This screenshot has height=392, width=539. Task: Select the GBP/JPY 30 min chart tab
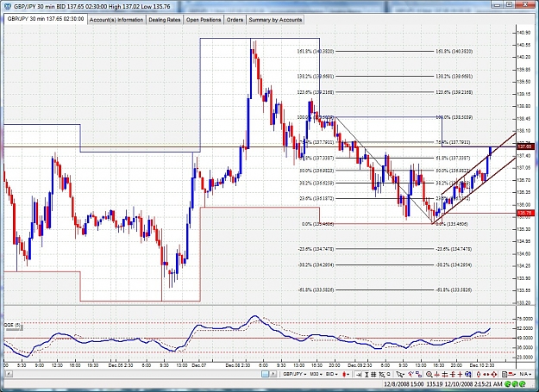(46, 19)
